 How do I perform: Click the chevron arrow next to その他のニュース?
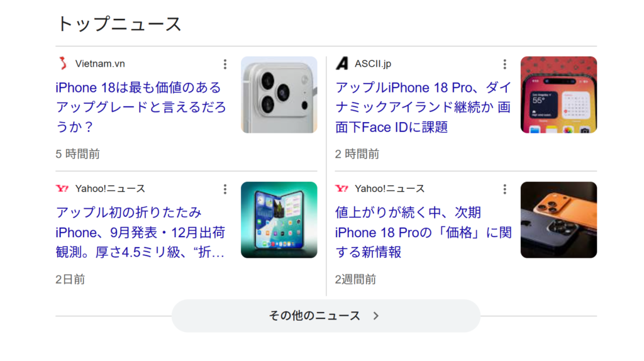point(376,316)
